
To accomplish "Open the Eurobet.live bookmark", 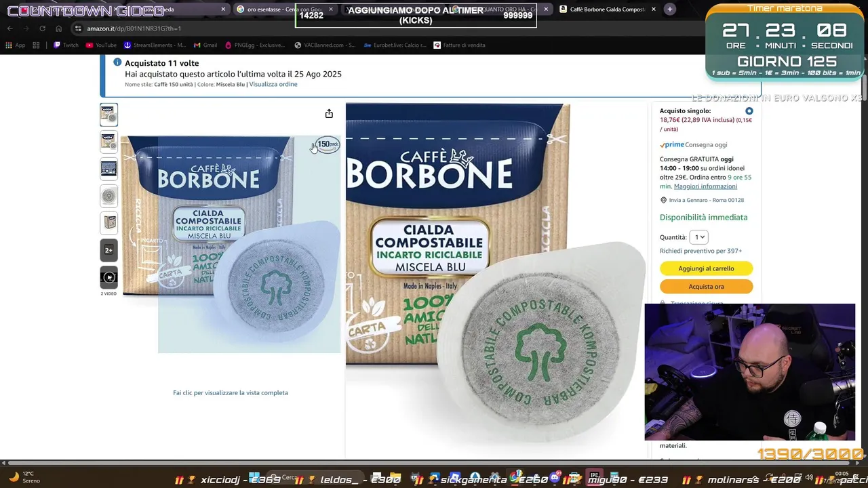I will (x=395, y=45).
